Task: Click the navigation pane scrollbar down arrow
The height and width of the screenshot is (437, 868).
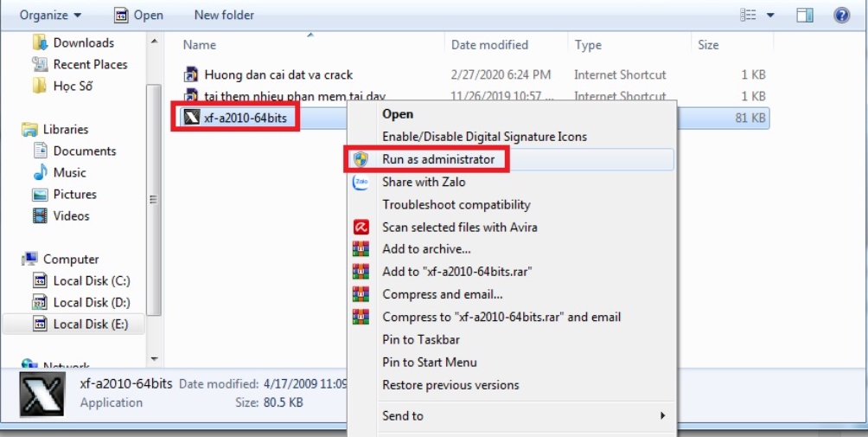Action: [154, 358]
